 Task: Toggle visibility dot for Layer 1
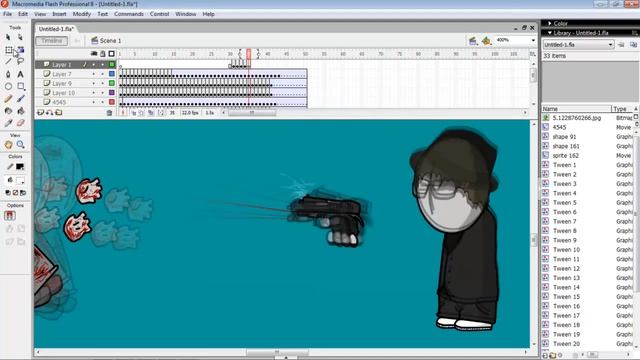[x=94, y=64]
